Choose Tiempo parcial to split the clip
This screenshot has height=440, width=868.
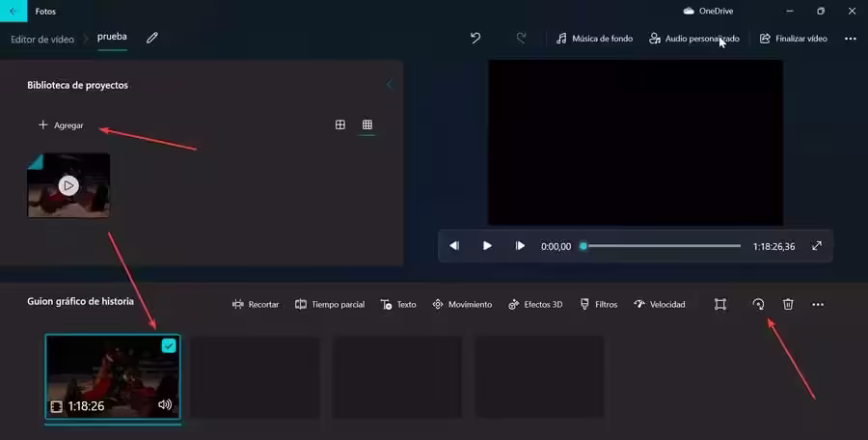(x=330, y=304)
